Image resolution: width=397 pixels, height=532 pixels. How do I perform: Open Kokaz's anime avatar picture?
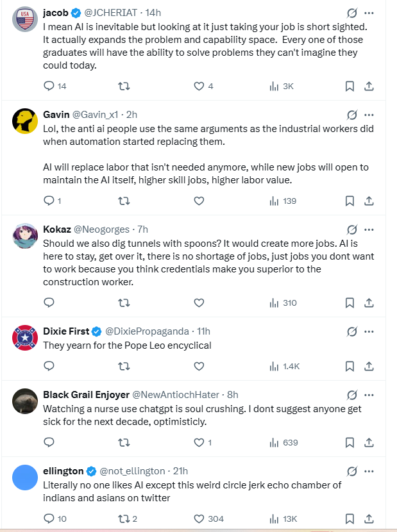coord(25,236)
